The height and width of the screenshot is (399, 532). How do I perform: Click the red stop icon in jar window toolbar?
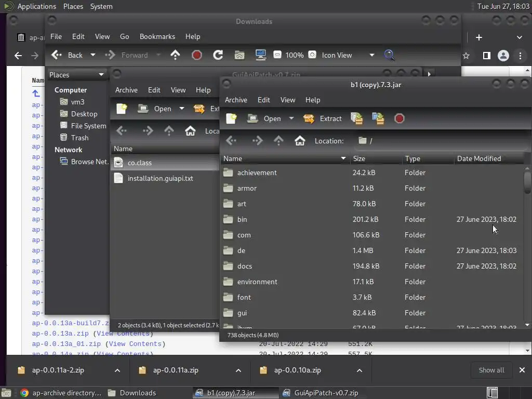[x=400, y=118]
